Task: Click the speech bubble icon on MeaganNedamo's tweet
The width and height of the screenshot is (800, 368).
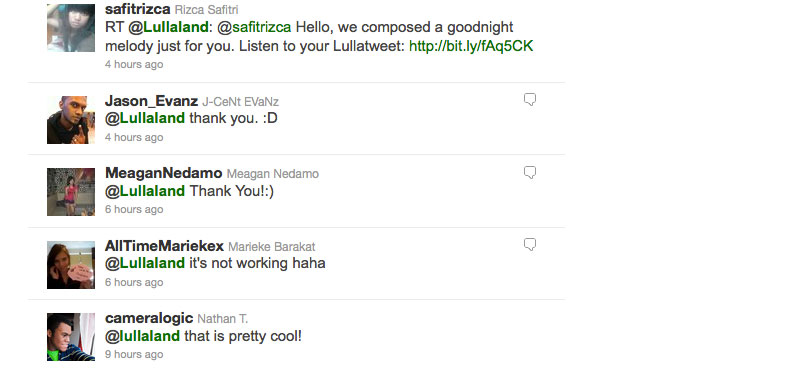Action: (530, 173)
